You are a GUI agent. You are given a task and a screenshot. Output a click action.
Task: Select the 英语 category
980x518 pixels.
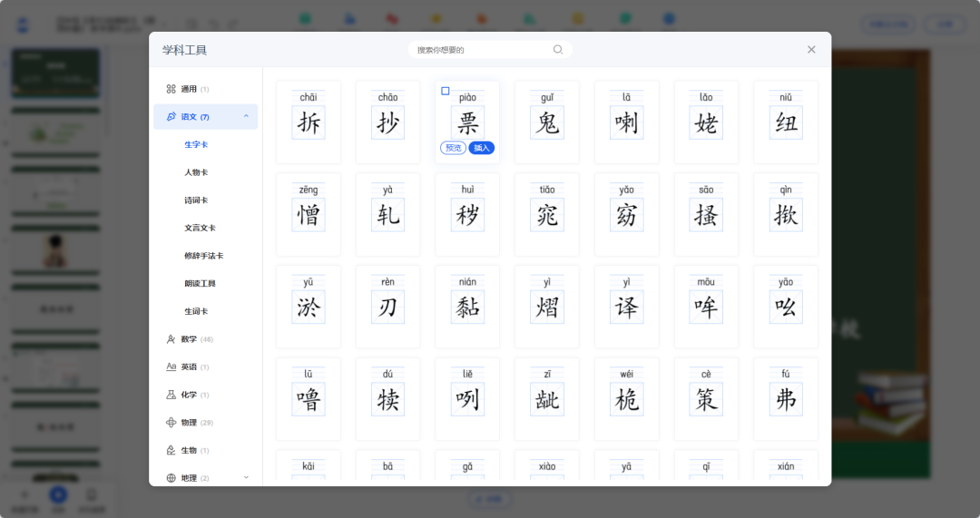(x=205, y=367)
